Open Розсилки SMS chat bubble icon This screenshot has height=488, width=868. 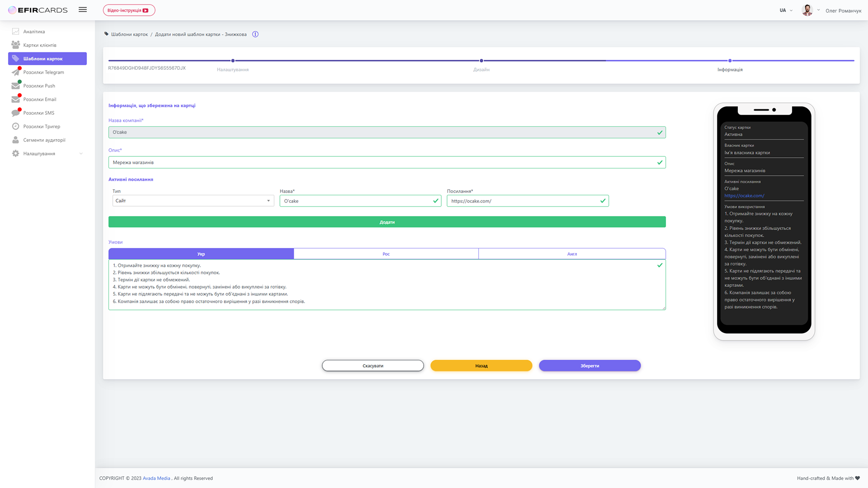15,113
